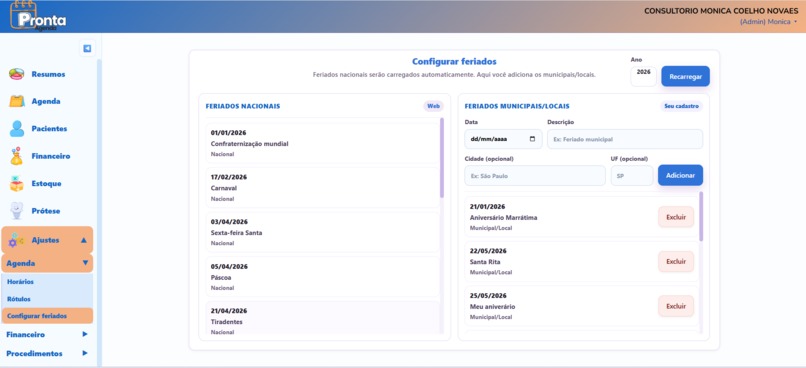Click the Descrição input field

[625, 139]
